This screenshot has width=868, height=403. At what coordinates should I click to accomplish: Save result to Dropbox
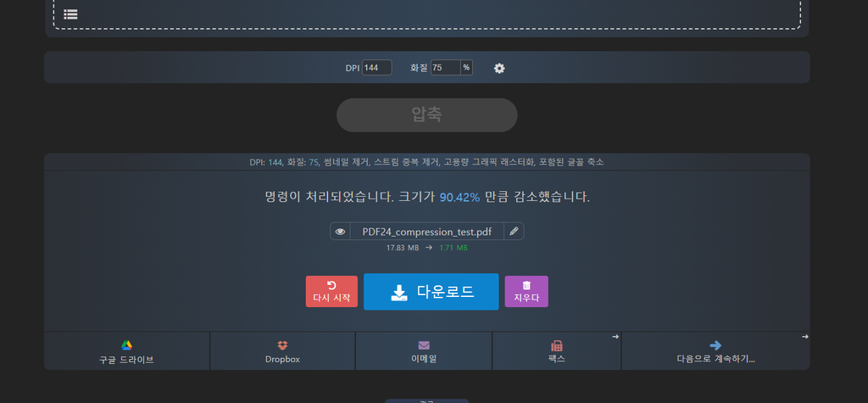(x=282, y=351)
